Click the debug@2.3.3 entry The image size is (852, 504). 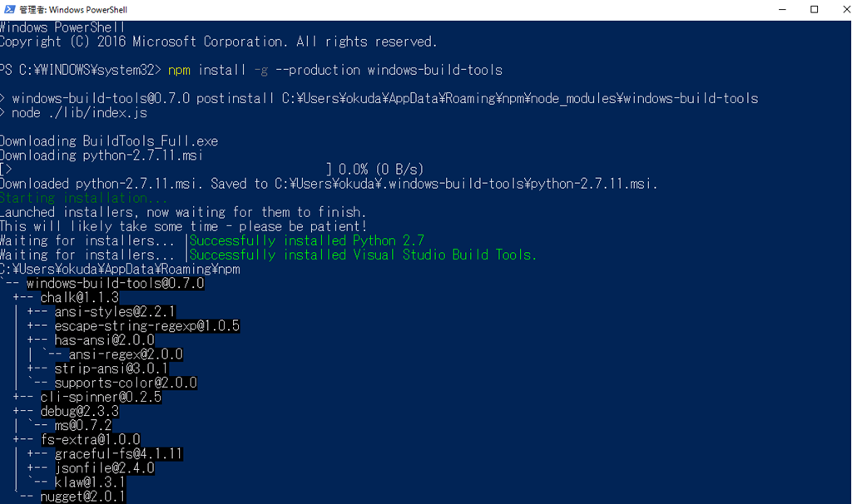79,411
